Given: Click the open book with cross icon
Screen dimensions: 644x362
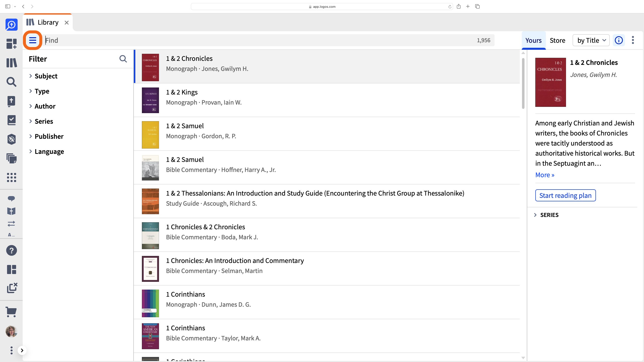Looking at the screenshot, I should click(x=11, y=211).
